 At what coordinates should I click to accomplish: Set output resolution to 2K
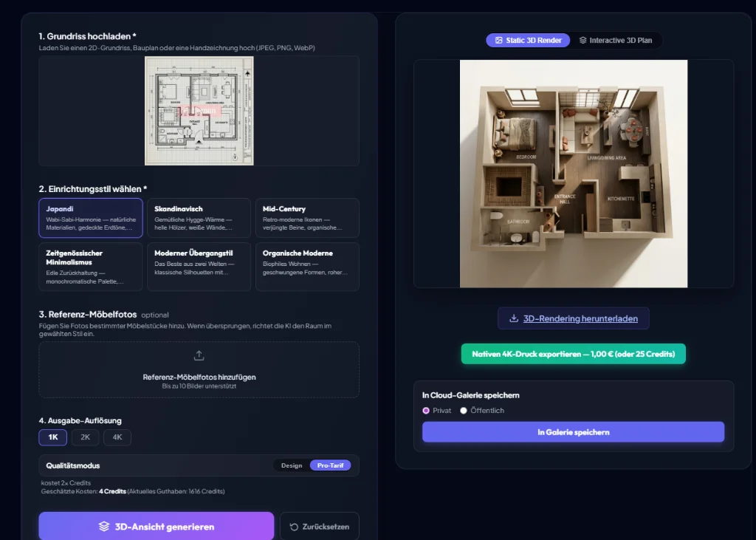tap(86, 437)
